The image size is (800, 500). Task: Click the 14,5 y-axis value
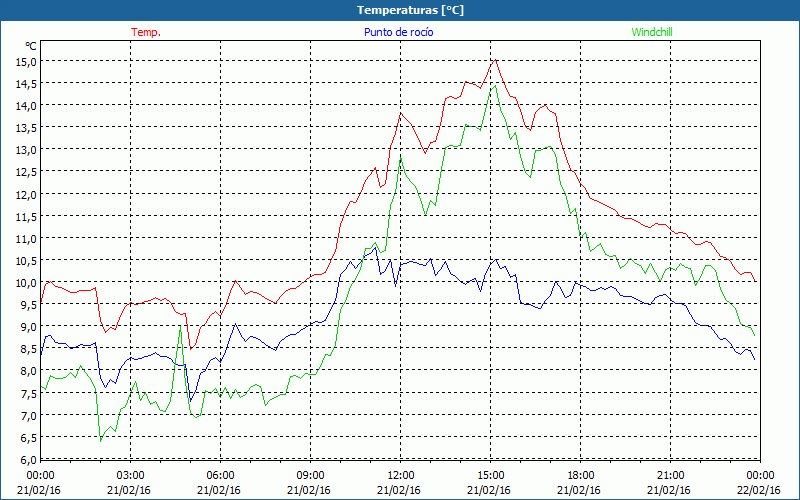27,84
